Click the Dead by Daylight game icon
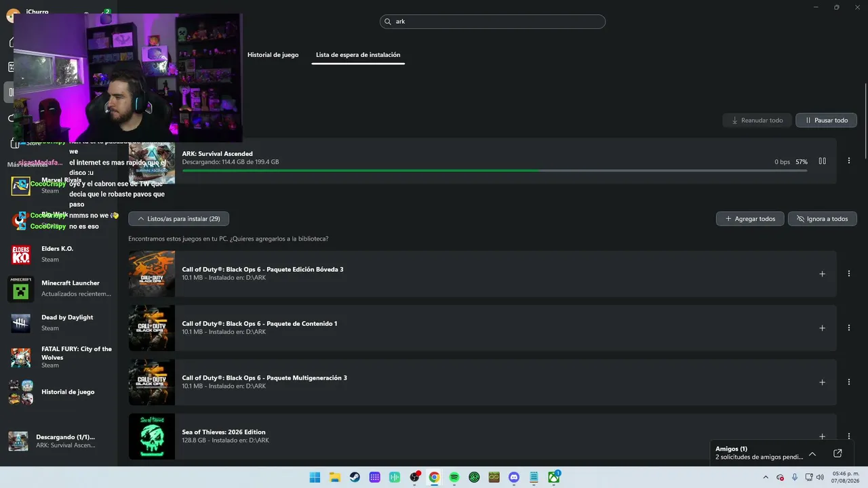 [x=21, y=323]
